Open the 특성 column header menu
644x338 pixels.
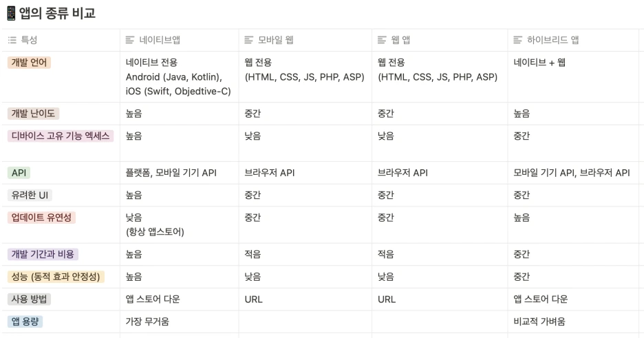coord(61,40)
